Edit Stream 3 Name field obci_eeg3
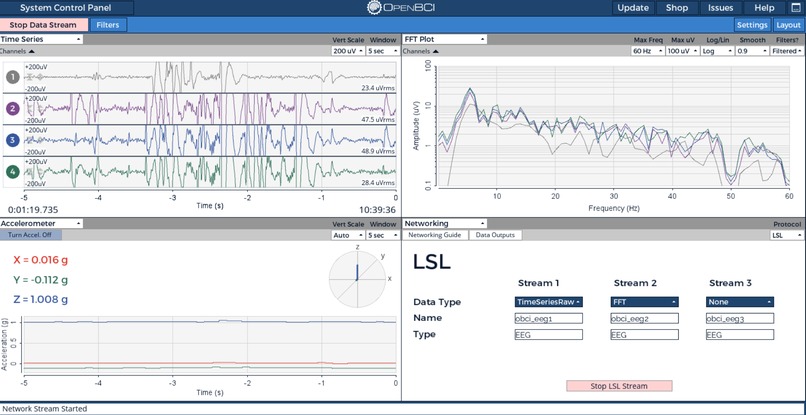806x415 pixels. [740, 318]
